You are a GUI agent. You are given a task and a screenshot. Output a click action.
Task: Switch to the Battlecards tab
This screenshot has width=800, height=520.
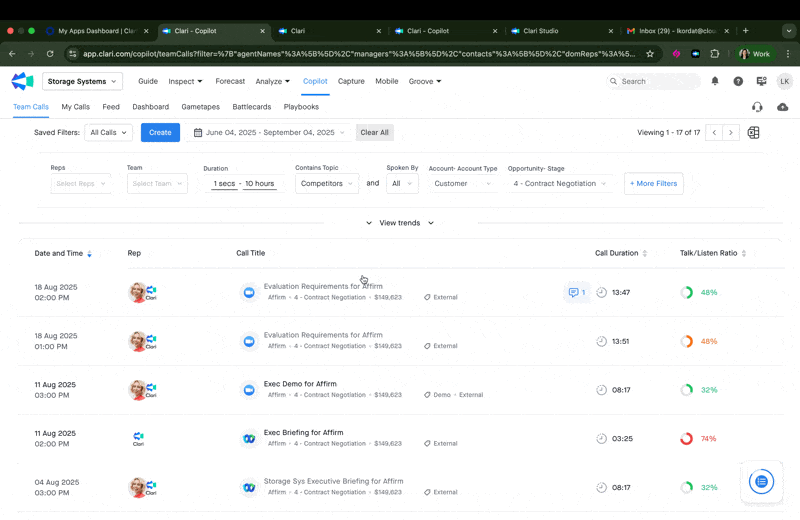252,107
